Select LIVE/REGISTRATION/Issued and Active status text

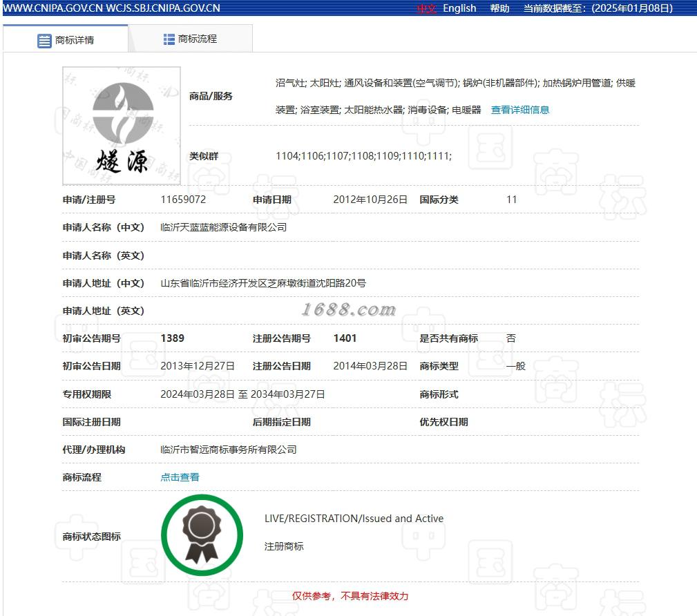354,519
